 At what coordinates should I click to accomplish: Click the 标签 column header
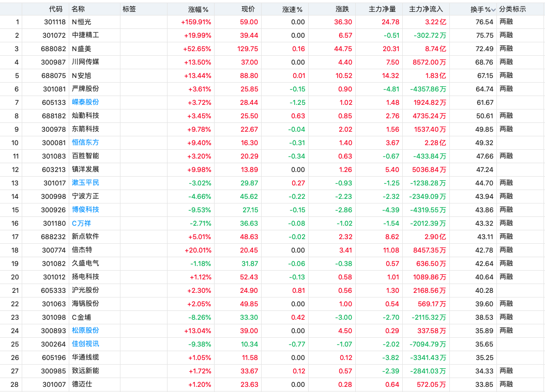129,9
